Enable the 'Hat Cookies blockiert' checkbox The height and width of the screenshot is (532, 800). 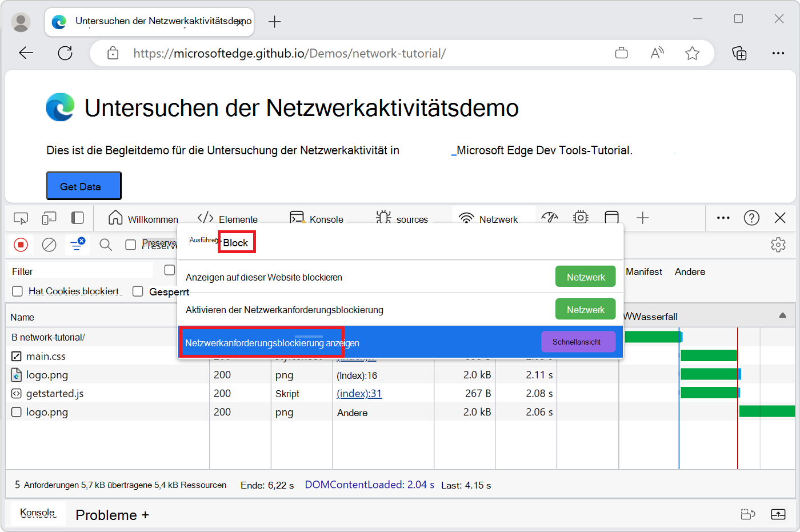coord(17,291)
